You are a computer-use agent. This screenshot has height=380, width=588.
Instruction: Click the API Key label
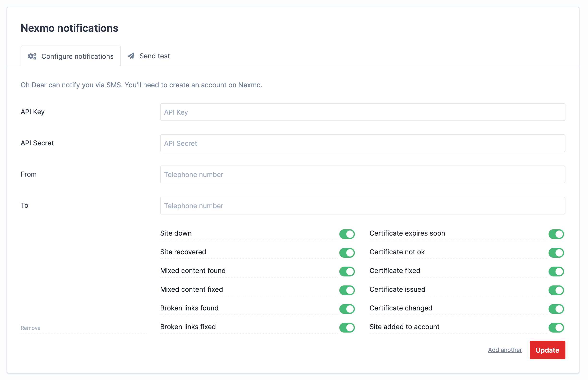tap(33, 112)
